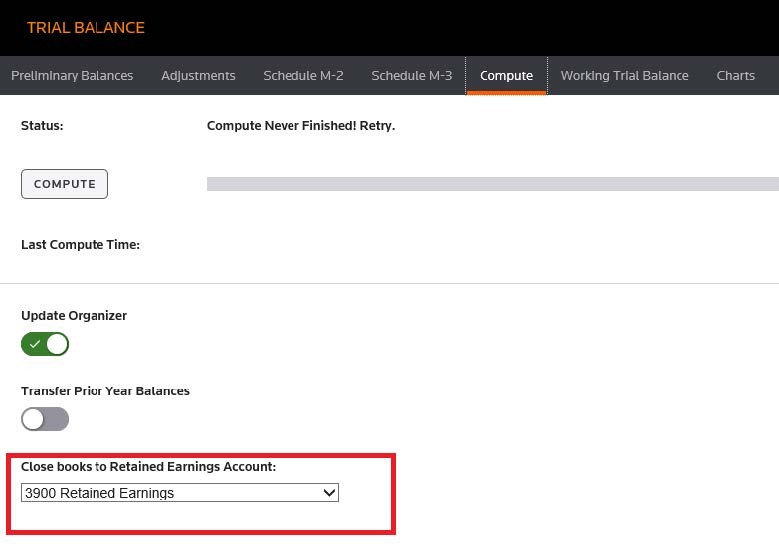
Task: Click the Transfer Prior Year Balances label
Action: coord(105,390)
